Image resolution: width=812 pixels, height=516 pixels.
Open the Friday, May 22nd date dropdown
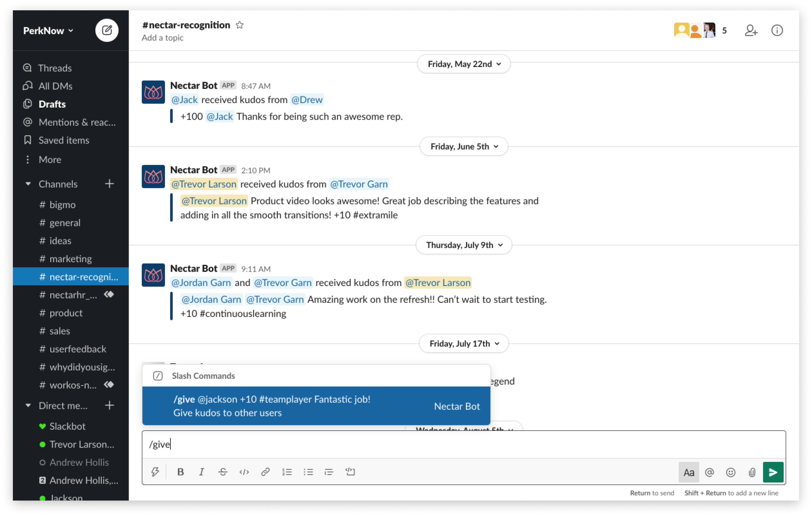(463, 64)
